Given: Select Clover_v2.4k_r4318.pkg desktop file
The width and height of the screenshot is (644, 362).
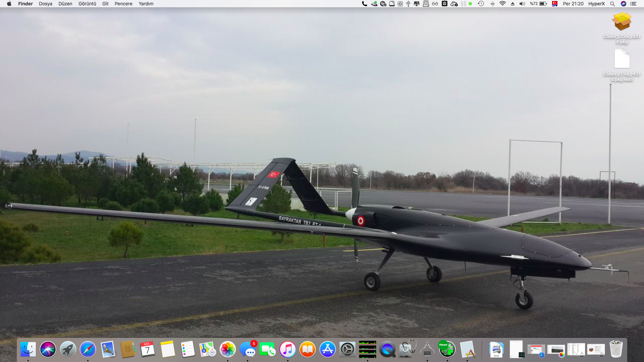Looking at the screenshot, I should [622, 22].
